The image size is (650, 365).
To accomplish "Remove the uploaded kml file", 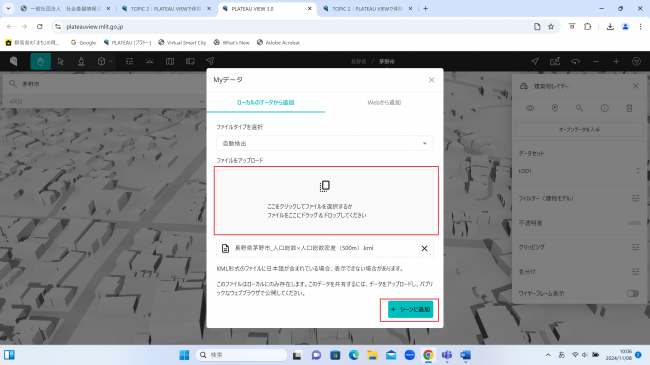I will click(424, 248).
